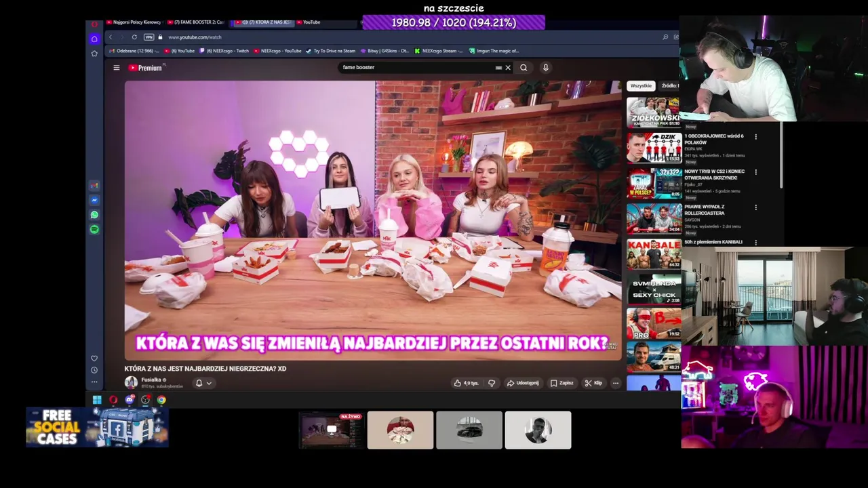Start voice search with the microphone

[x=545, y=68]
